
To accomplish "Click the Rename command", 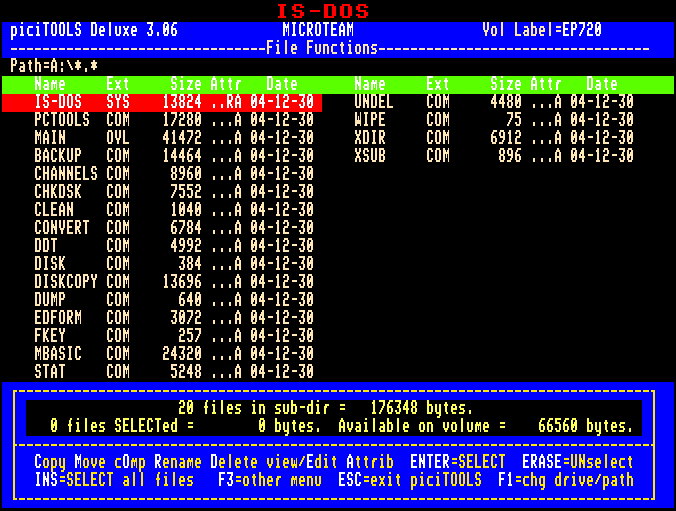I will coord(178,462).
